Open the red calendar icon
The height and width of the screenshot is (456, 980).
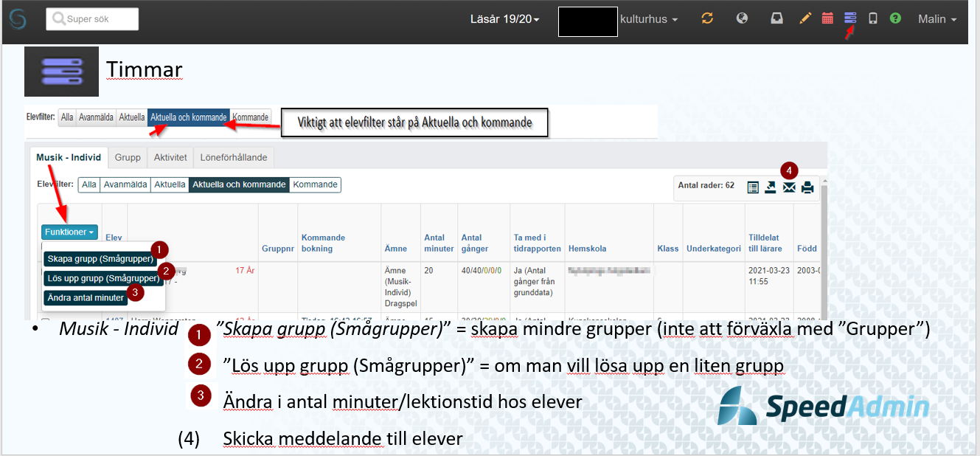827,18
